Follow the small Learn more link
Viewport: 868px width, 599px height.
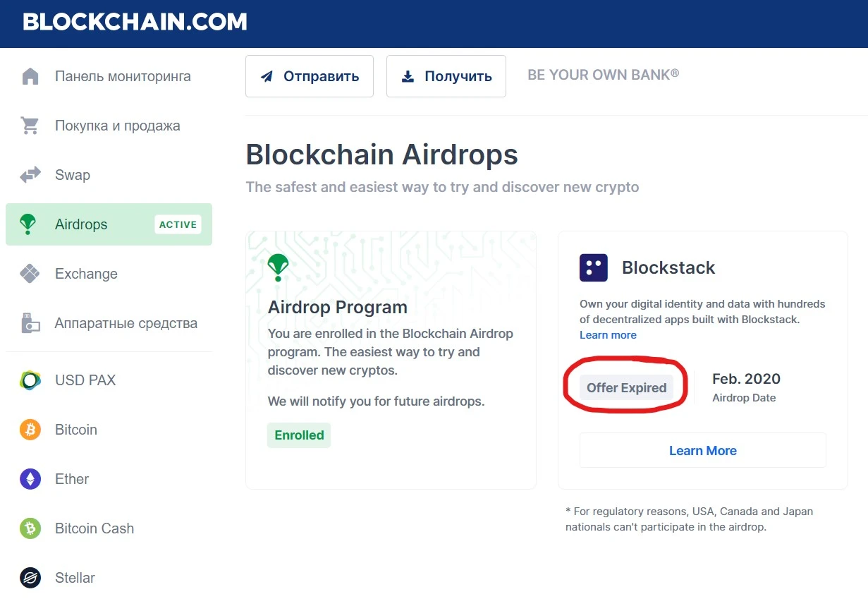pos(608,335)
